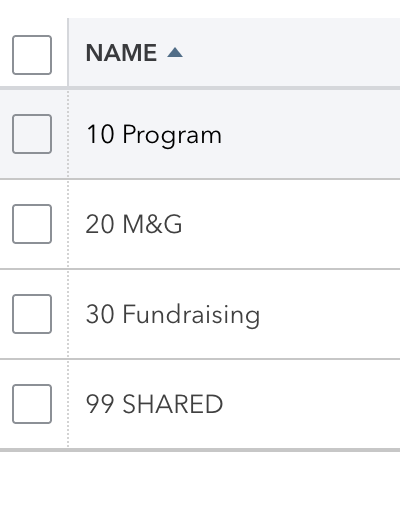
Task: Open the 99 SHARED entry
Action: point(154,404)
